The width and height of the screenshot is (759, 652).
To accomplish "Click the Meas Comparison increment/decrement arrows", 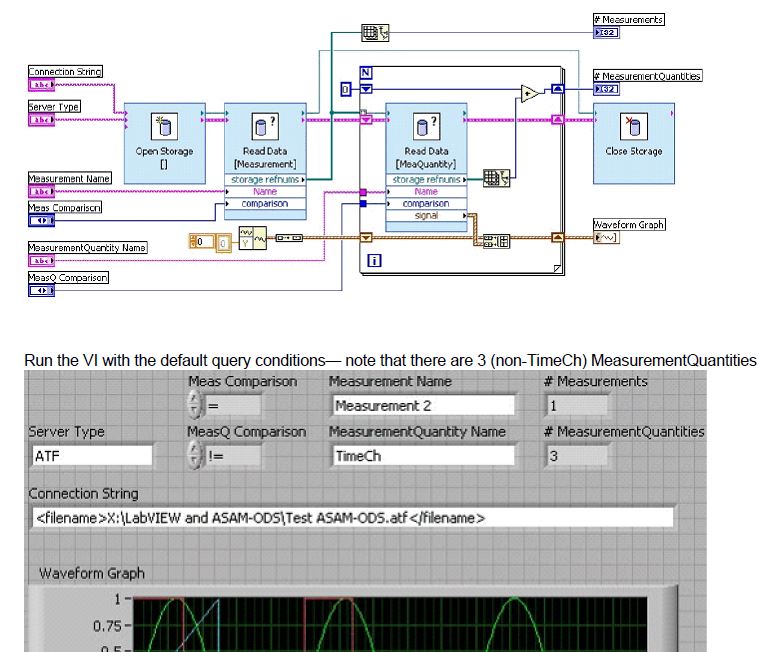I will tap(195, 405).
